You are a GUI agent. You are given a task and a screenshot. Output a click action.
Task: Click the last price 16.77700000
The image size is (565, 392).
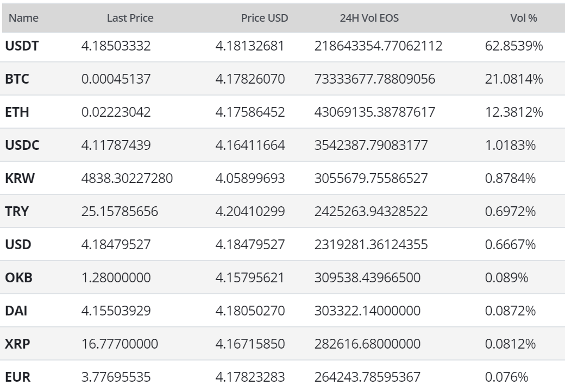[120, 344]
